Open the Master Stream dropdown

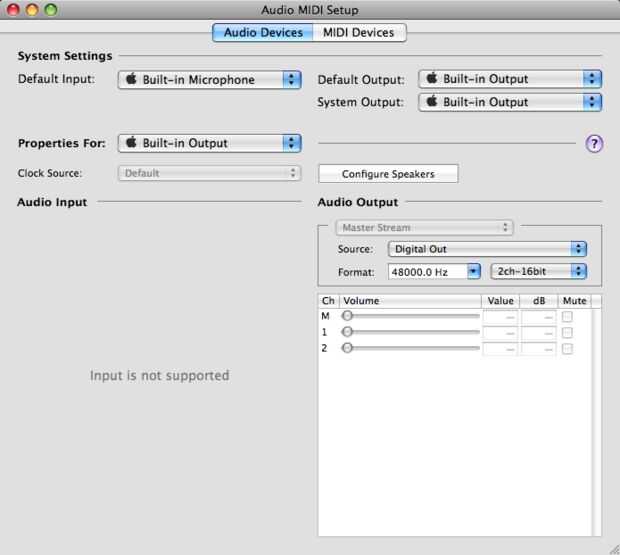424,228
